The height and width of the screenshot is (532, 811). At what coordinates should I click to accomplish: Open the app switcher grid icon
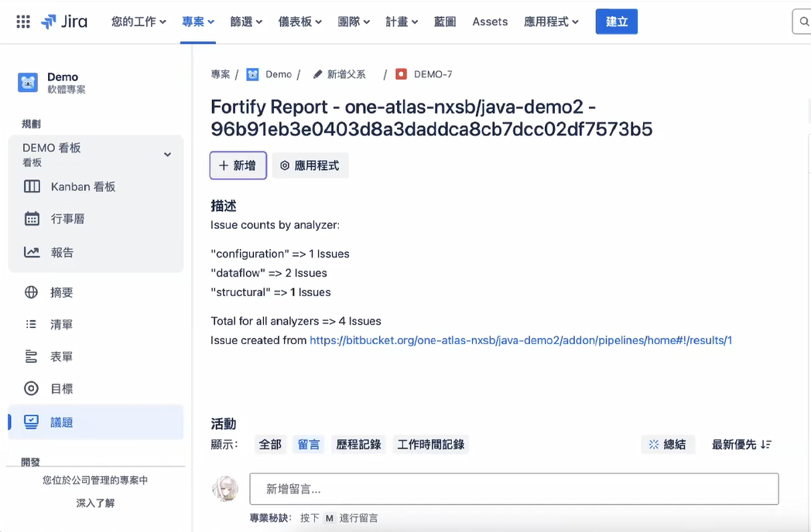click(x=23, y=22)
